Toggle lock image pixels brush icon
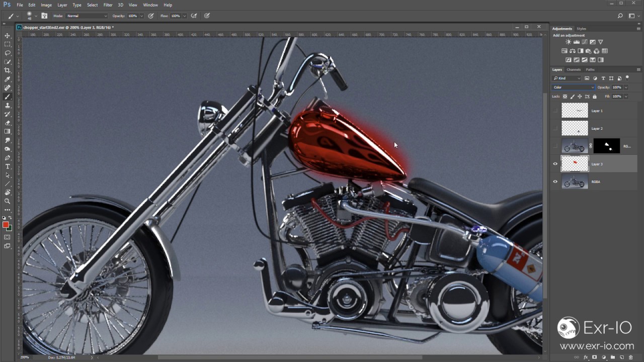This screenshot has width=644, height=362. click(573, 97)
